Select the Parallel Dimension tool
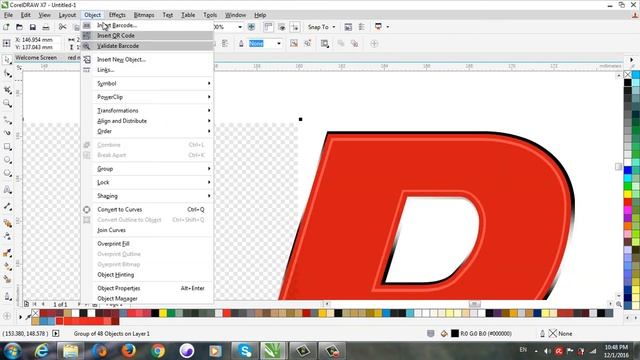Viewport: 640px width, 360px height. point(7,207)
